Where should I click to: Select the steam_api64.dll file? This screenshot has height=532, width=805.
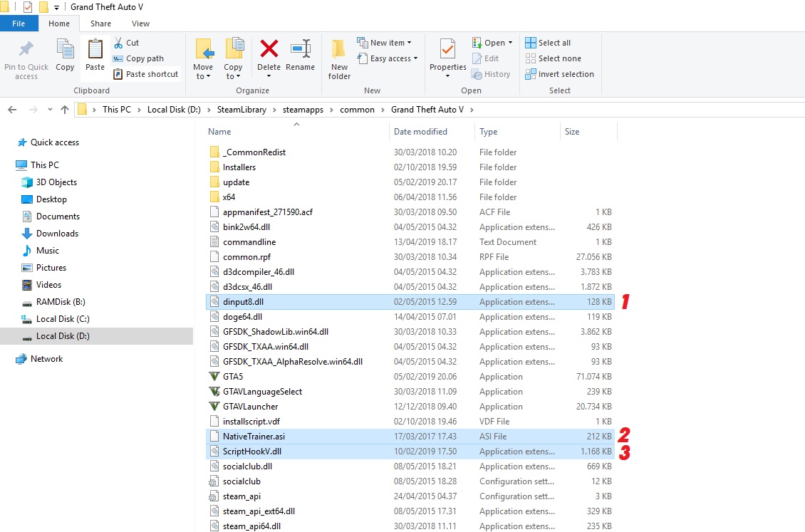(410, 526)
